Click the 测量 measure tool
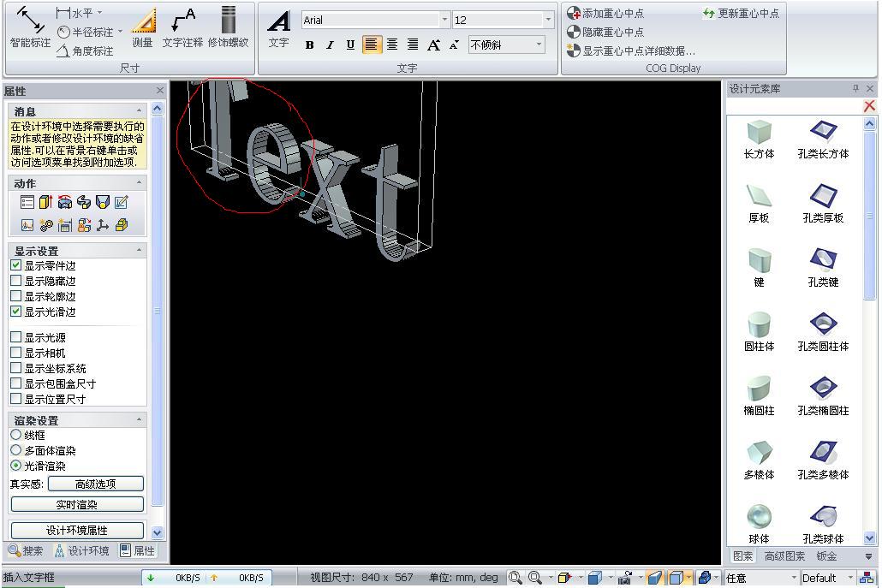Viewport: 882px width, 588px height. [143, 27]
